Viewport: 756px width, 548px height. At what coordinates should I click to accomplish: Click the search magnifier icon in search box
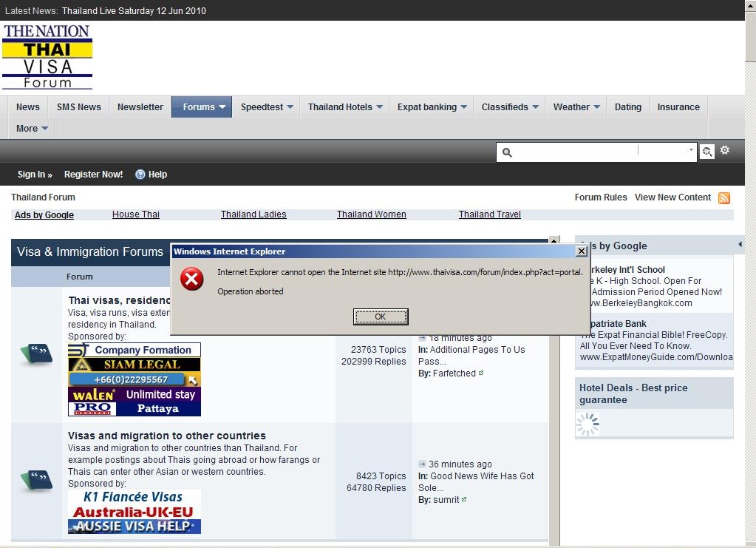[507, 152]
